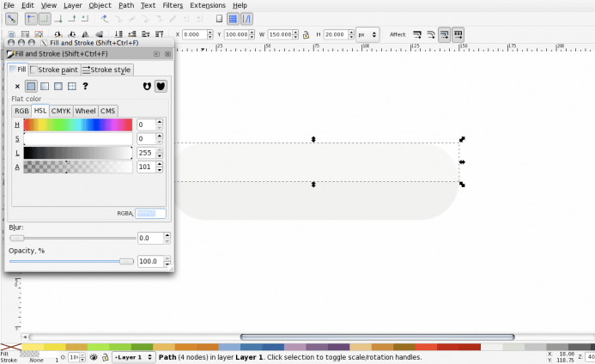Click the X position stepper arrows
595x364 pixels.
point(209,34)
